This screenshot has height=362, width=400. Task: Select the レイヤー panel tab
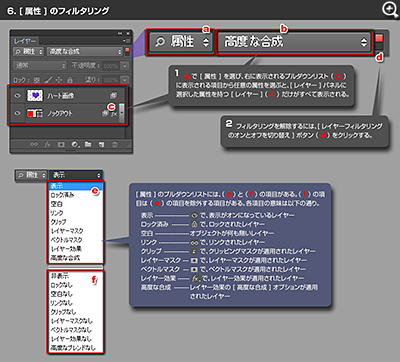point(25,41)
